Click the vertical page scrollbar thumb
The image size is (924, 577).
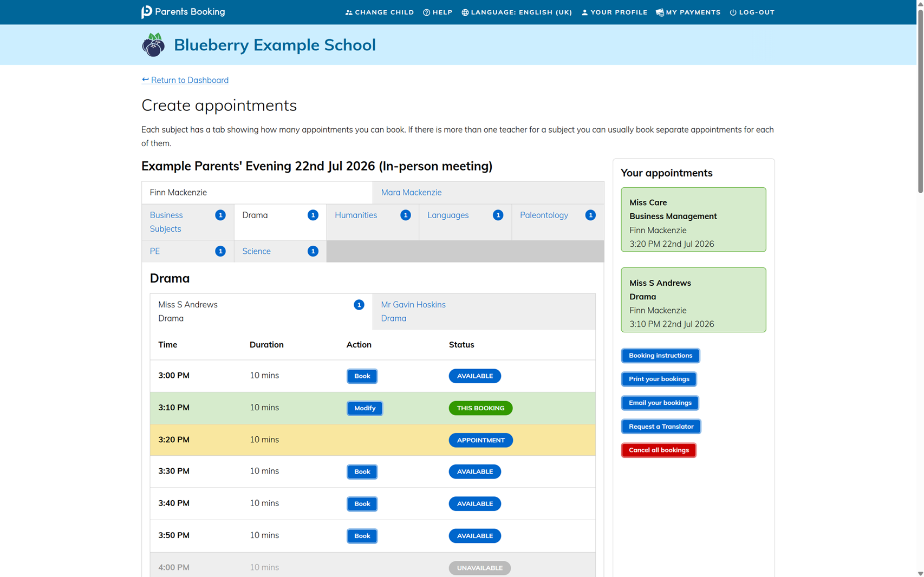(x=920, y=100)
